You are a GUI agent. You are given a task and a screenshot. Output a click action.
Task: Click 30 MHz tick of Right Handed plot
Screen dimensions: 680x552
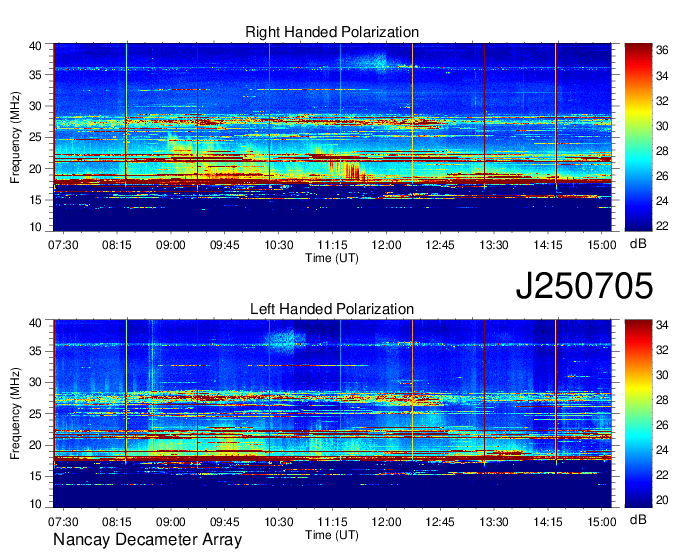[36, 106]
